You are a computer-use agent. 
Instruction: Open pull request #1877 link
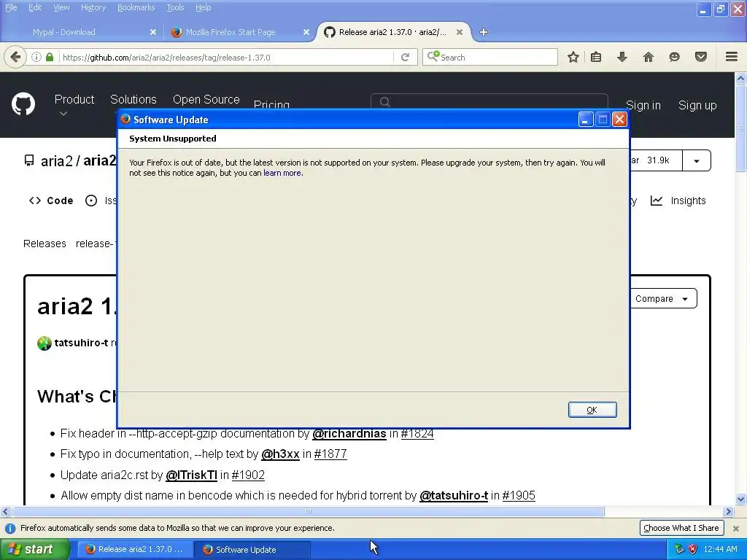(x=330, y=454)
